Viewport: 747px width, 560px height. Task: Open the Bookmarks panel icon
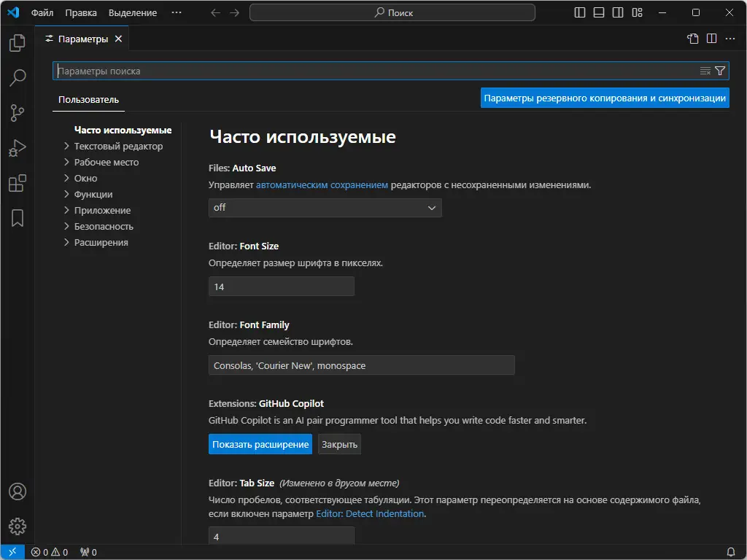click(x=16, y=218)
